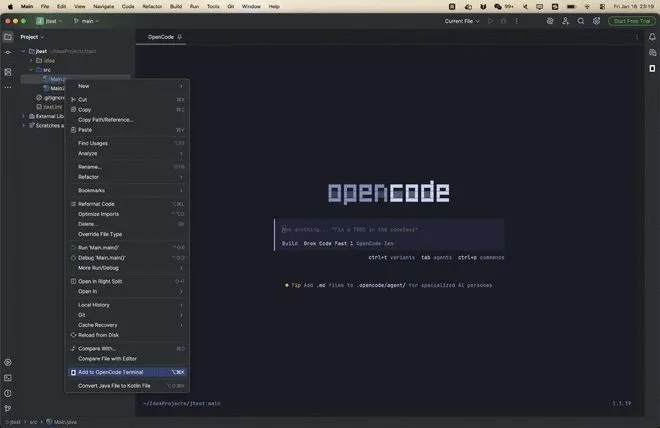The width and height of the screenshot is (660, 428).
Task: Choose Paste in context menu
Action: [x=127, y=130]
